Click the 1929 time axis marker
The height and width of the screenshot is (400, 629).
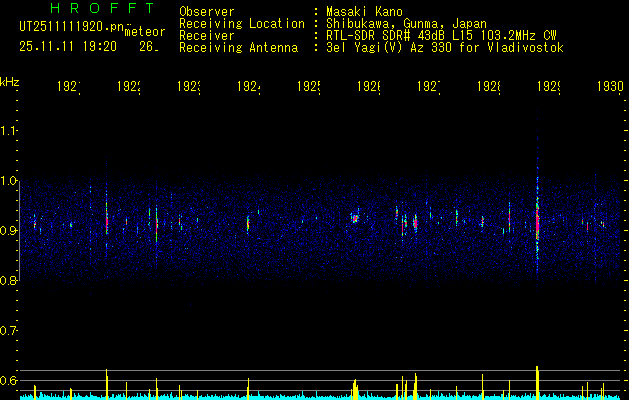(548, 86)
